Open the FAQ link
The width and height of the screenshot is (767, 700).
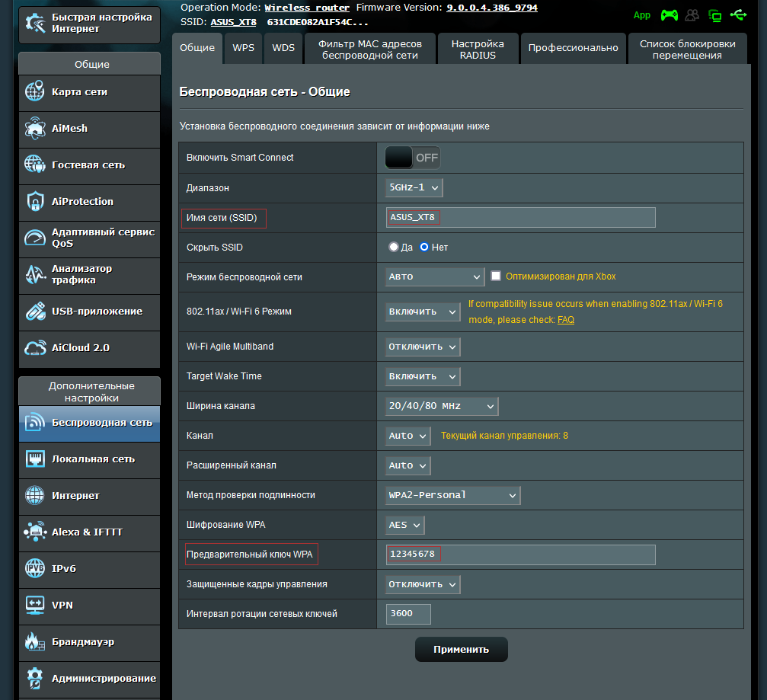point(565,320)
